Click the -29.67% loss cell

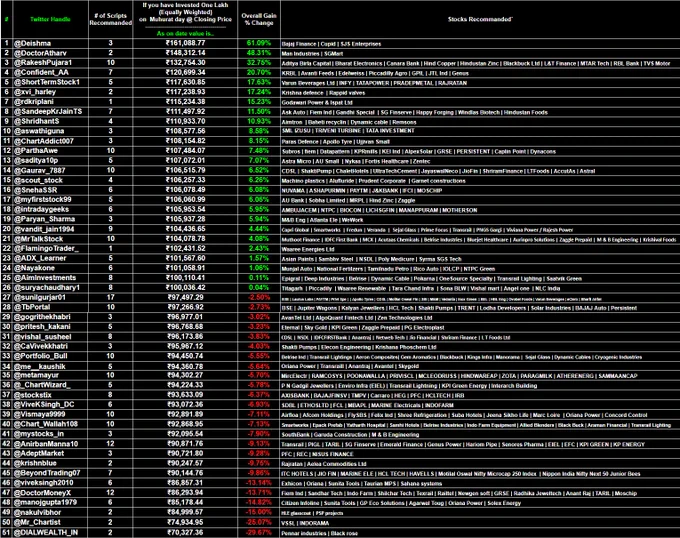259,532
